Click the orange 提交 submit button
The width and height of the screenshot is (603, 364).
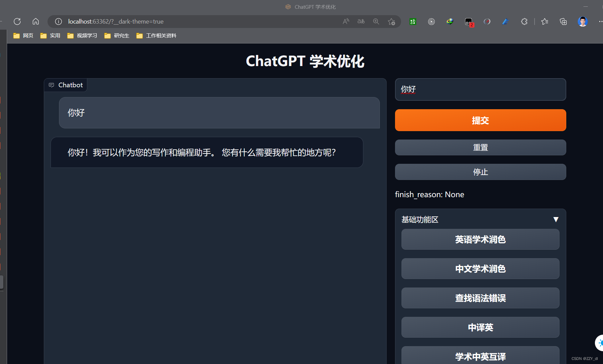click(x=480, y=120)
